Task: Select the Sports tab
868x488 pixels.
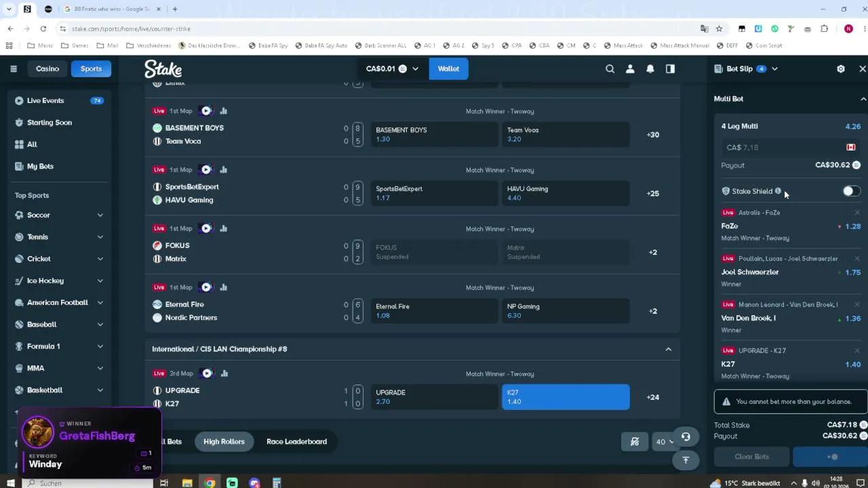Action: 91,68
